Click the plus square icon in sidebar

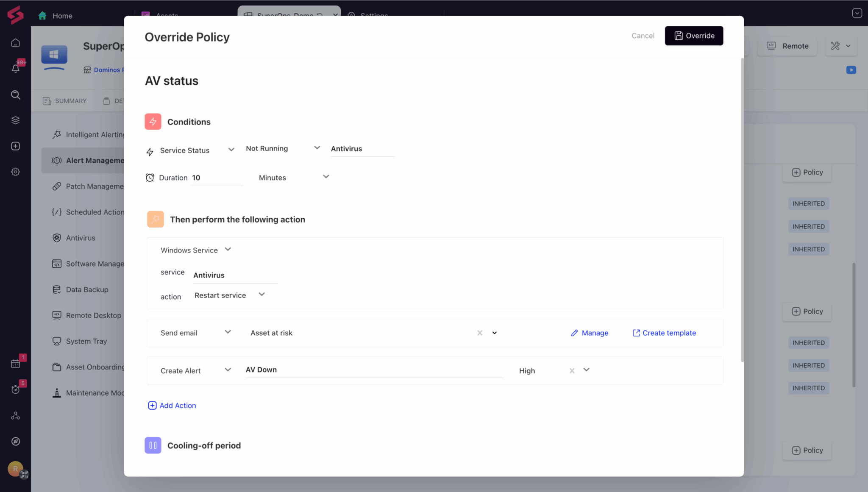pyautogui.click(x=16, y=146)
